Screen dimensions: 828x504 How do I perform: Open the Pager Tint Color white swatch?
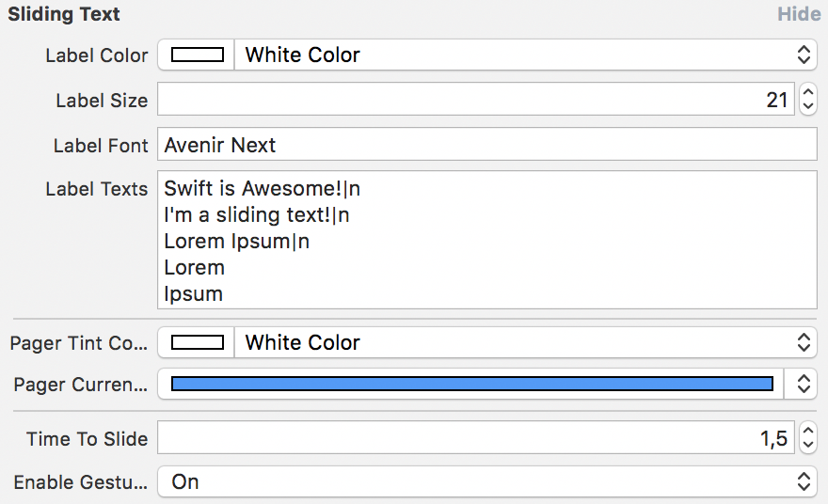[x=197, y=342]
